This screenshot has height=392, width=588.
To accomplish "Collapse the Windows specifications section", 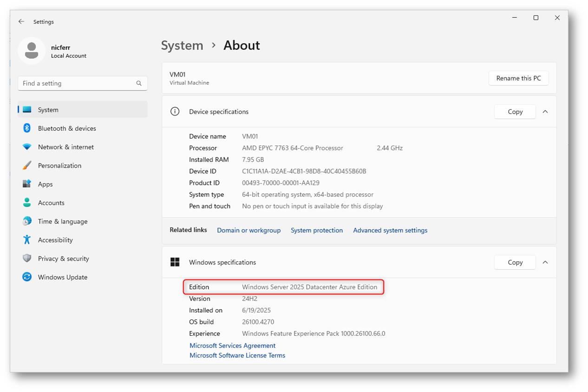I will click(x=545, y=262).
